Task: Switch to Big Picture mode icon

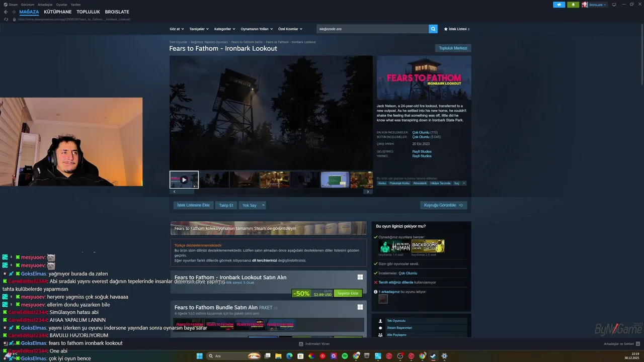Action: click(614, 5)
